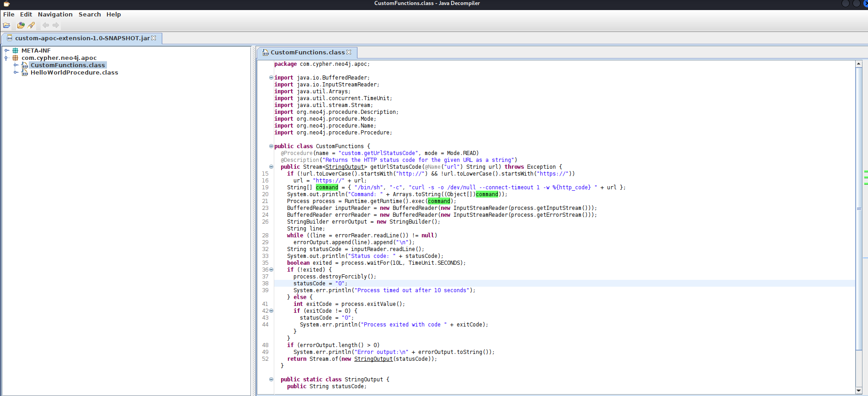
Task: Click line number 28 in the gutter
Action: (x=265, y=235)
